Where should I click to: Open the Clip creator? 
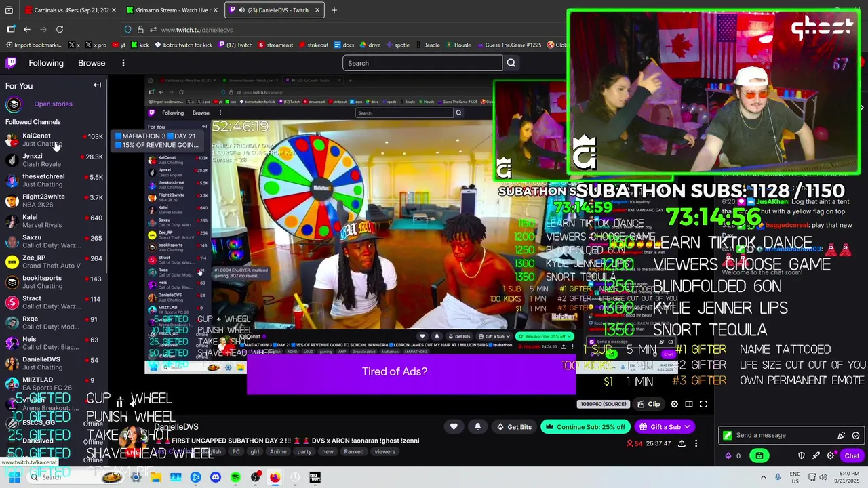click(649, 404)
